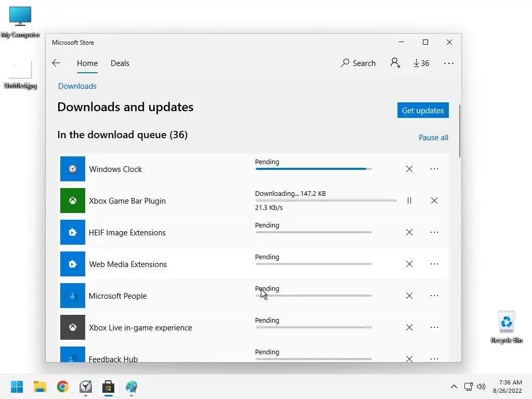Select the Xbox Game Bar Plugin name
Image resolution: width=532 pixels, height=399 pixels.
click(x=127, y=201)
